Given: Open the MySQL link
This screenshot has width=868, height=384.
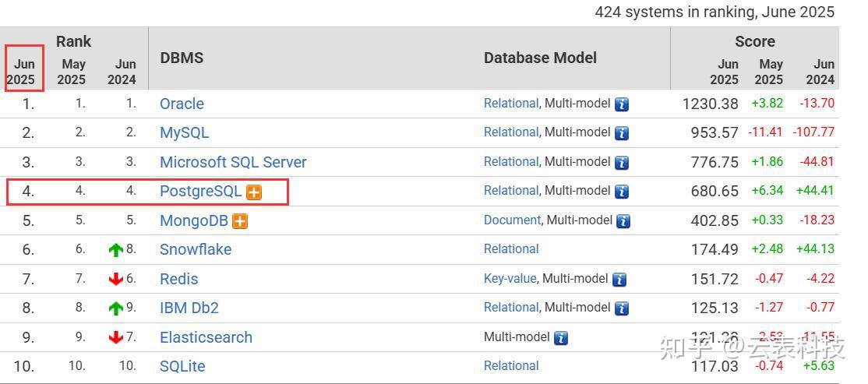Looking at the screenshot, I should tap(184, 132).
